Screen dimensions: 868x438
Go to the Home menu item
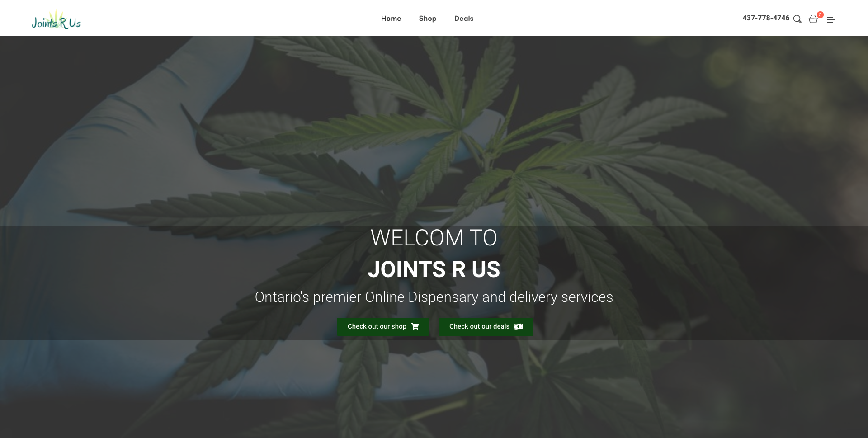[391, 19]
